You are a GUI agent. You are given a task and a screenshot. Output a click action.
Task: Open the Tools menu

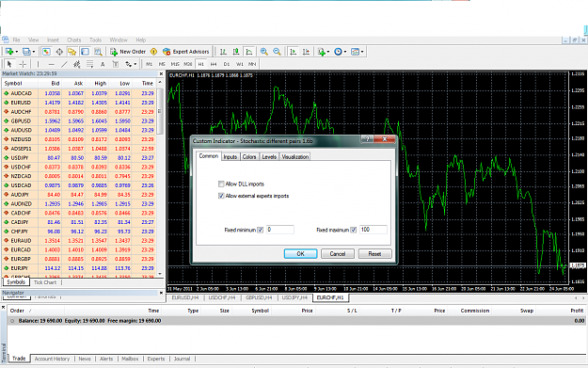[x=95, y=40]
